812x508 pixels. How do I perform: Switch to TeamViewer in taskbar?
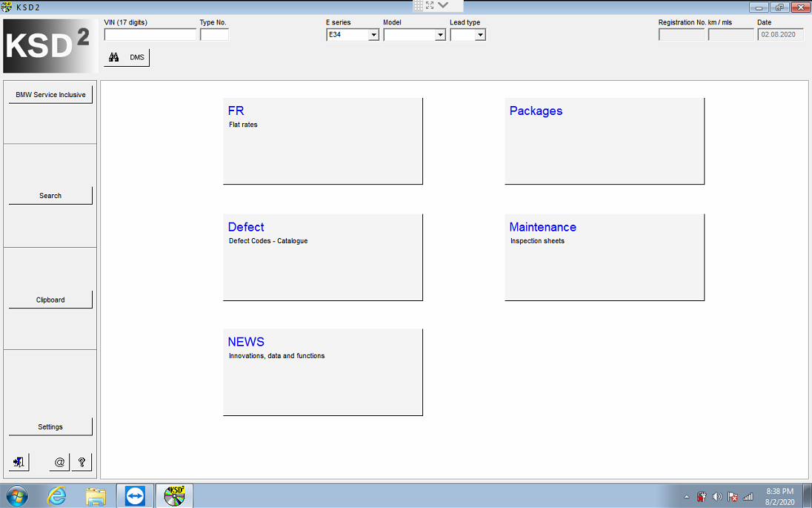point(135,496)
